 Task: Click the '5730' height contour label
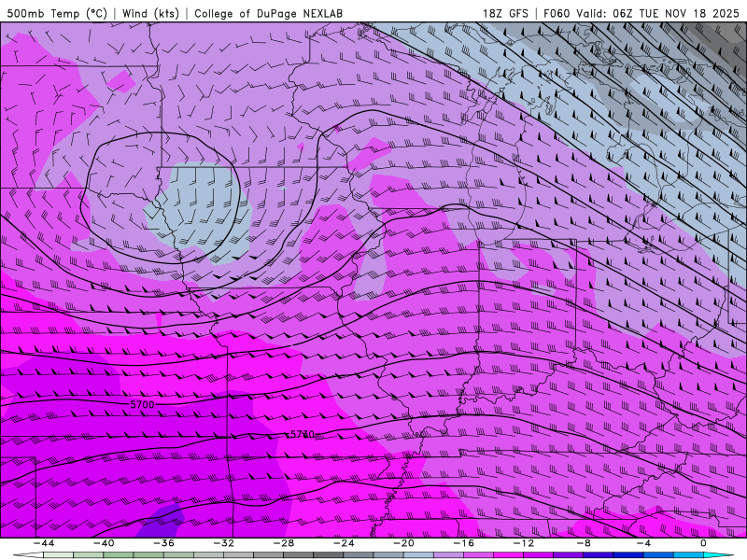(x=302, y=434)
